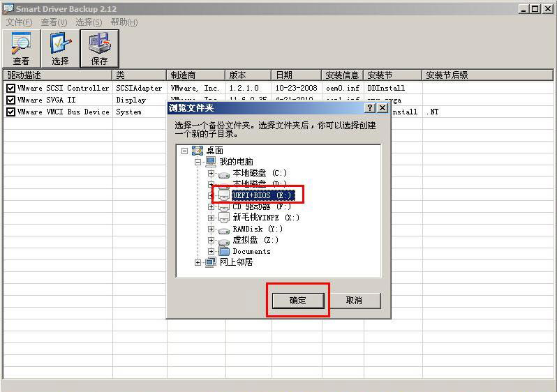Expand the CD 驱动器 (F:) node

(x=211, y=206)
